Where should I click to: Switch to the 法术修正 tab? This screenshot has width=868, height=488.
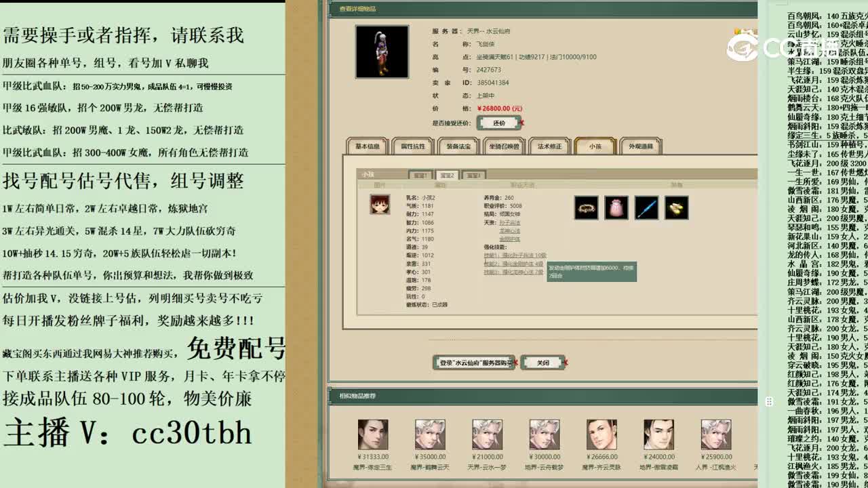pos(549,146)
